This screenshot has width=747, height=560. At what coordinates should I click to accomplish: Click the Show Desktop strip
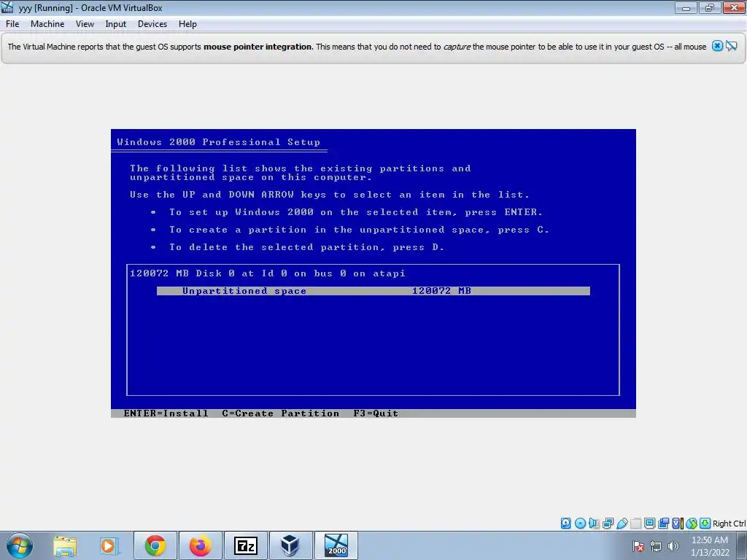(x=742, y=545)
